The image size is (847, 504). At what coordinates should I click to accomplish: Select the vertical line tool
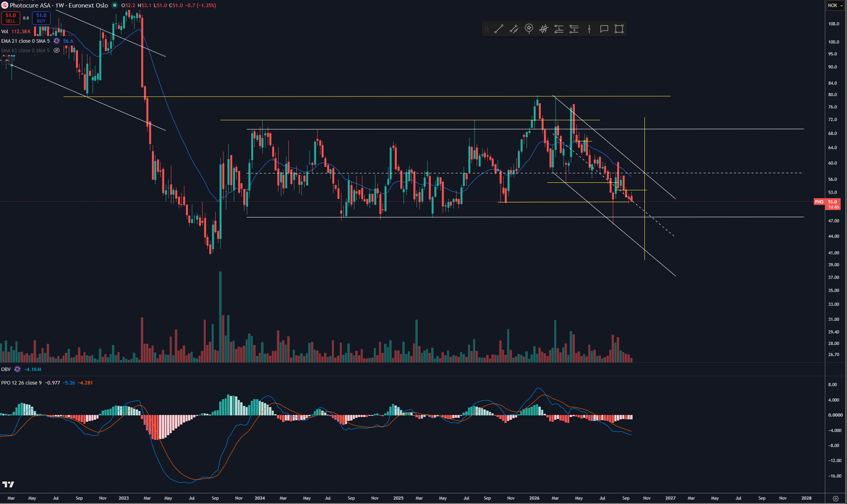[589, 29]
